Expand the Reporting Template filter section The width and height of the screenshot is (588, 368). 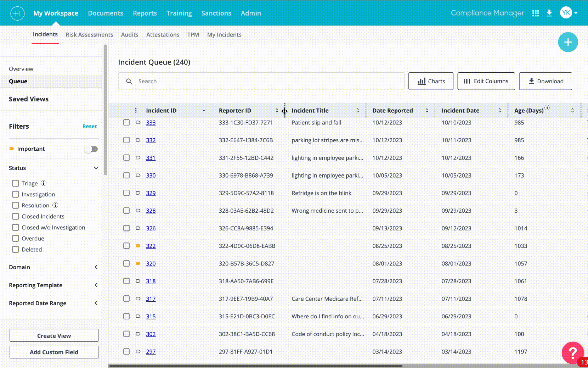tap(96, 285)
